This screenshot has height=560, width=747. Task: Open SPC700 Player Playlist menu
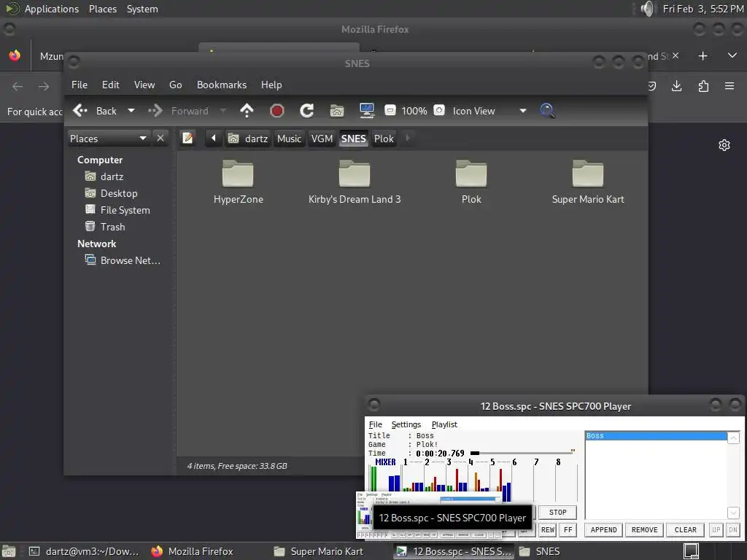[444, 424]
